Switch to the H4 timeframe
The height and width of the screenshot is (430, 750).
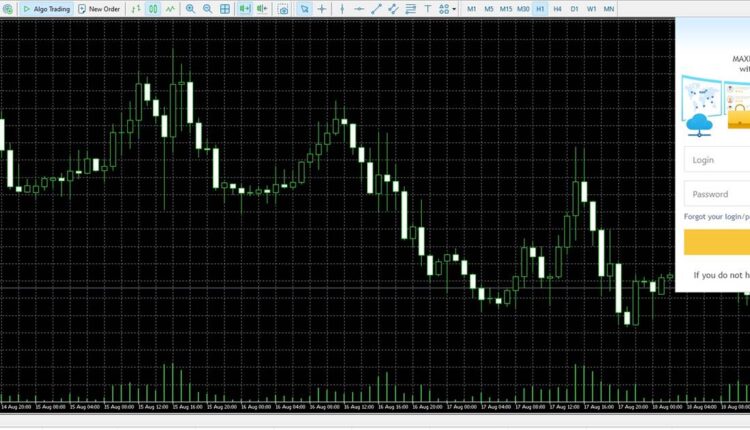click(557, 9)
